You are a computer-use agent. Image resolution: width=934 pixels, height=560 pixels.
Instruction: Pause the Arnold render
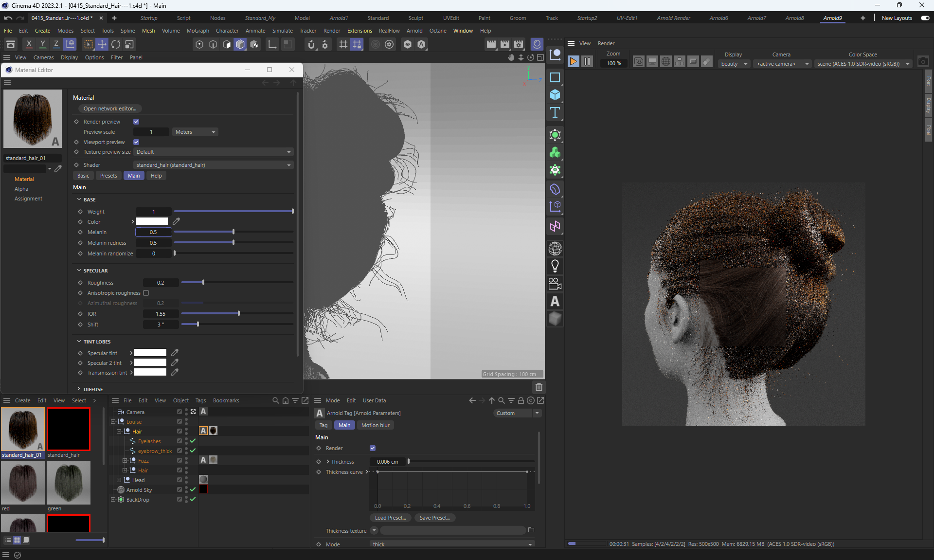(587, 61)
